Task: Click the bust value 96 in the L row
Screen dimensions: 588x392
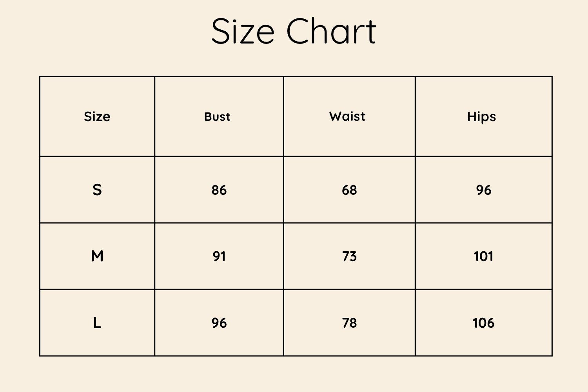Action: (x=219, y=323)
